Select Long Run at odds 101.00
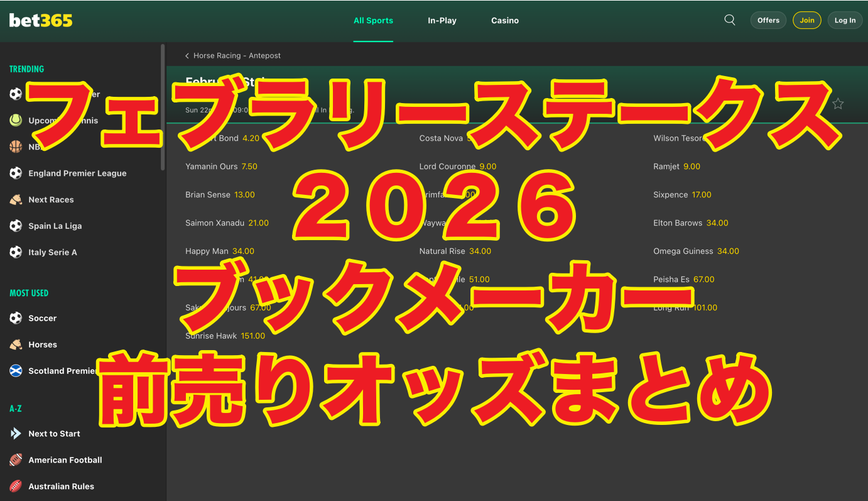868x501 pixels. [x=685, y=308]
